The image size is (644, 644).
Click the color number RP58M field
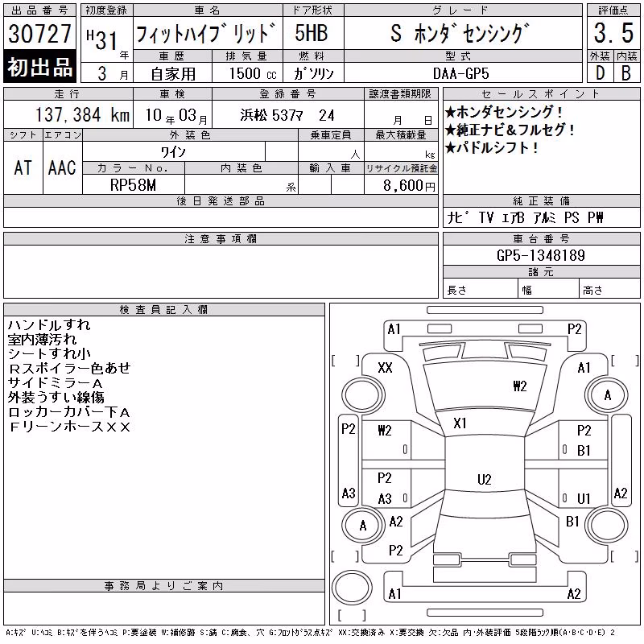133,185
